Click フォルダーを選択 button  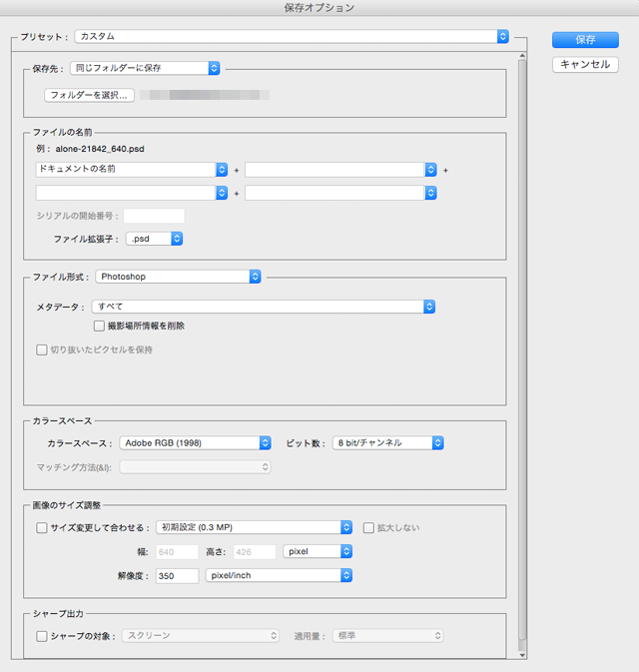pos(89,96)
